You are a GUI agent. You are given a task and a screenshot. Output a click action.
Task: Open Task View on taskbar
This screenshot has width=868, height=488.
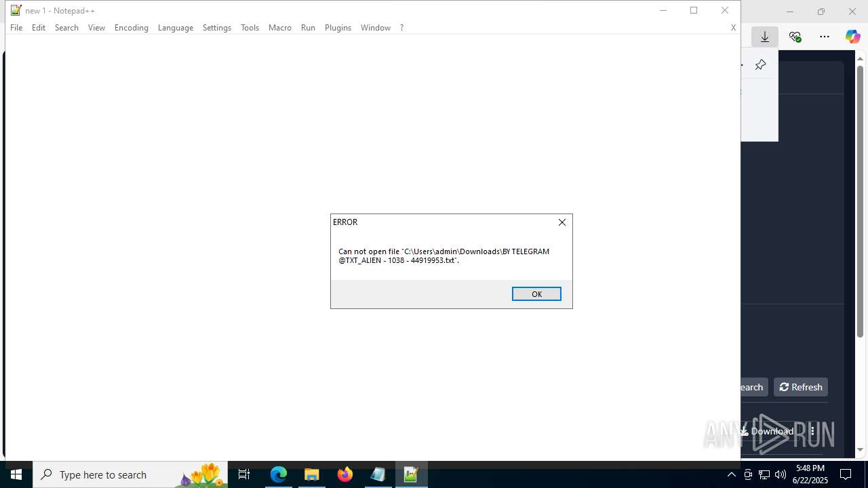[244, 474]
